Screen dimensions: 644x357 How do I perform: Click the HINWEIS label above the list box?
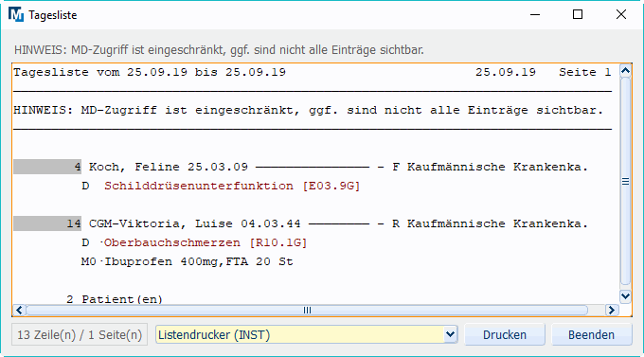219,50
